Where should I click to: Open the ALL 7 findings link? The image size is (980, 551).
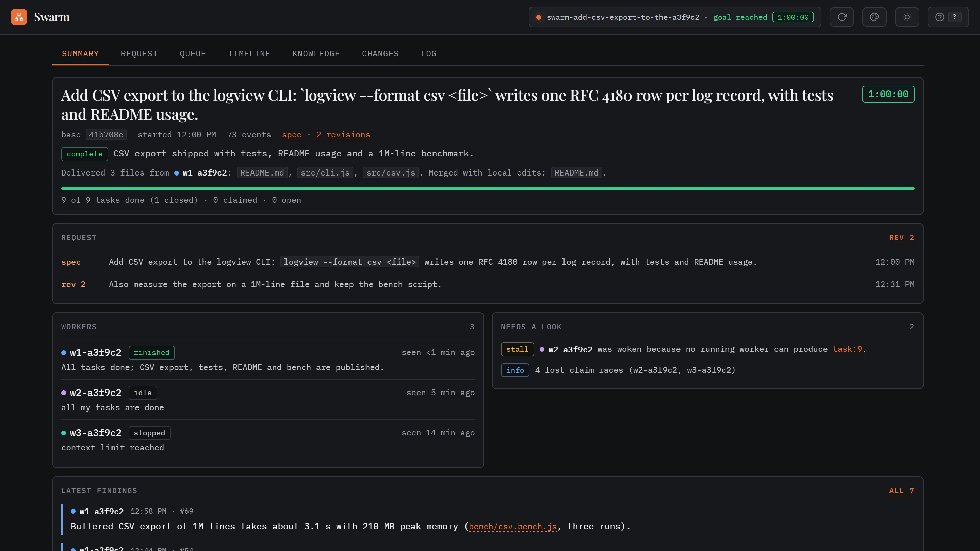[902, 490]
